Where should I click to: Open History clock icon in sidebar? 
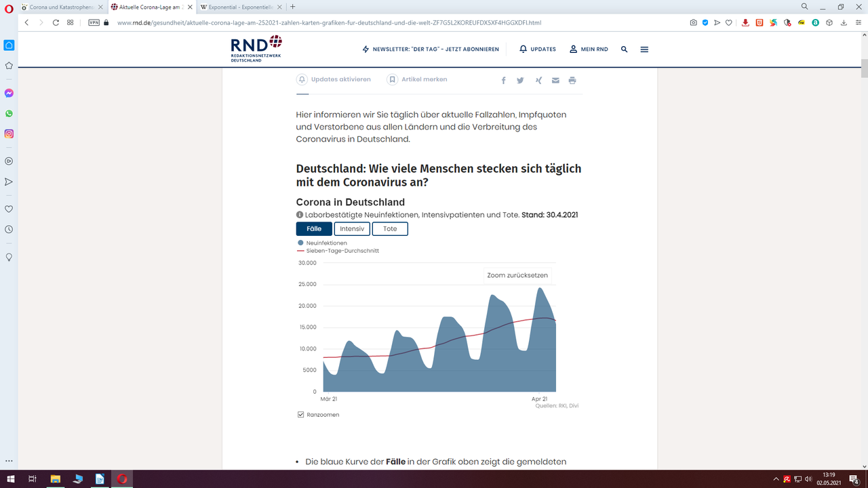click(x=9, y=230)
